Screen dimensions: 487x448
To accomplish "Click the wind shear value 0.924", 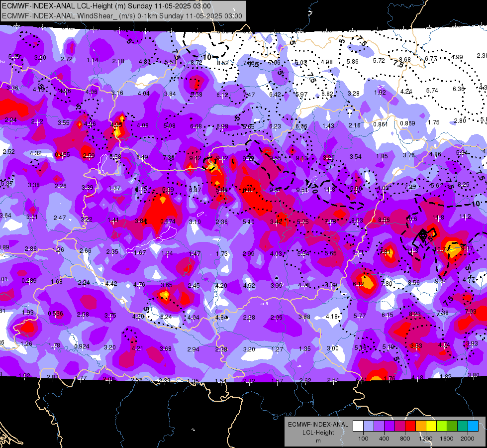I will coord(82,346).
